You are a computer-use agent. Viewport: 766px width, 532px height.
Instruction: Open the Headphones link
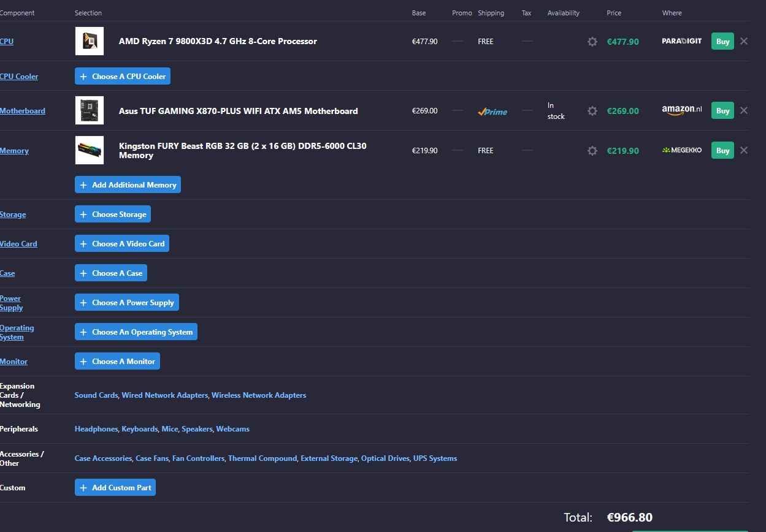tap(96, 429)
